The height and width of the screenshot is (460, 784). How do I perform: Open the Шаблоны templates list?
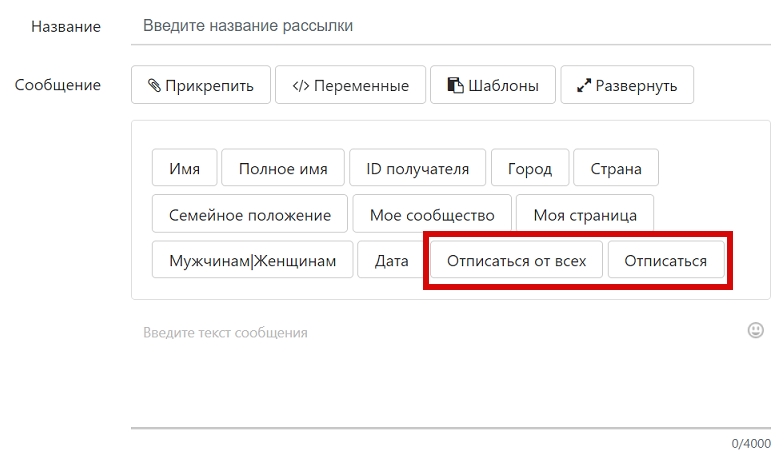tap(492, 85)
